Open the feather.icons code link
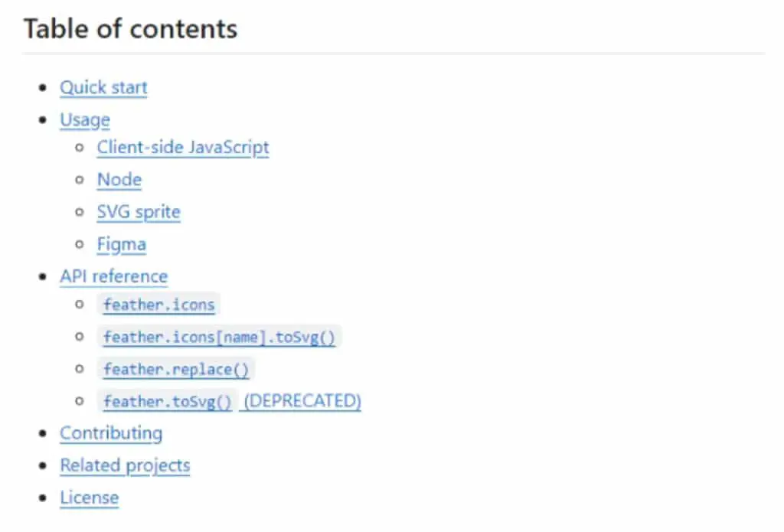Screen dimensions: 784x532 [x=159, y=305]
